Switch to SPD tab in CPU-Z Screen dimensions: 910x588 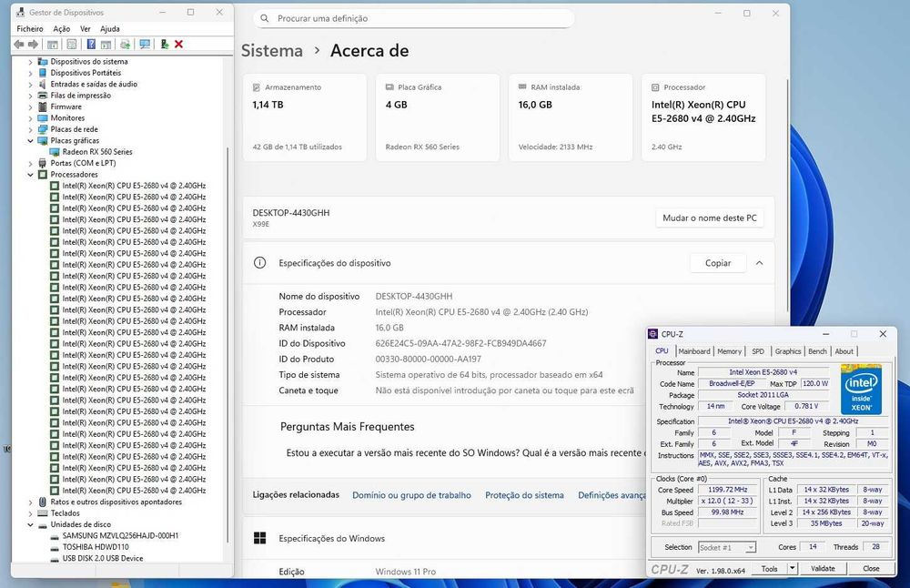(758, 351)
